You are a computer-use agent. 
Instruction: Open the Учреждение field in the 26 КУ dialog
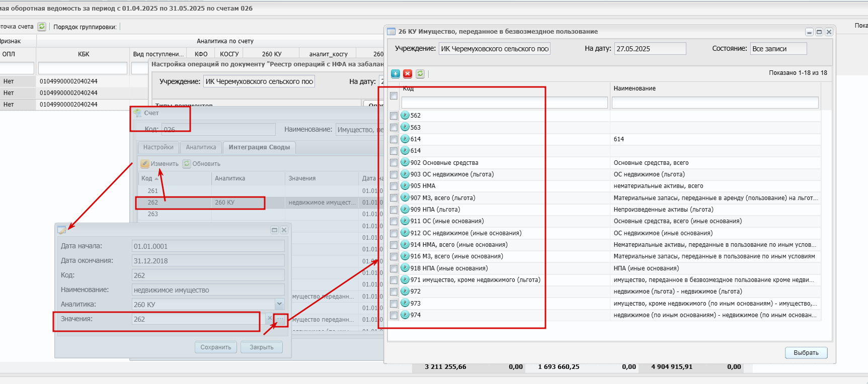[494, 49]
